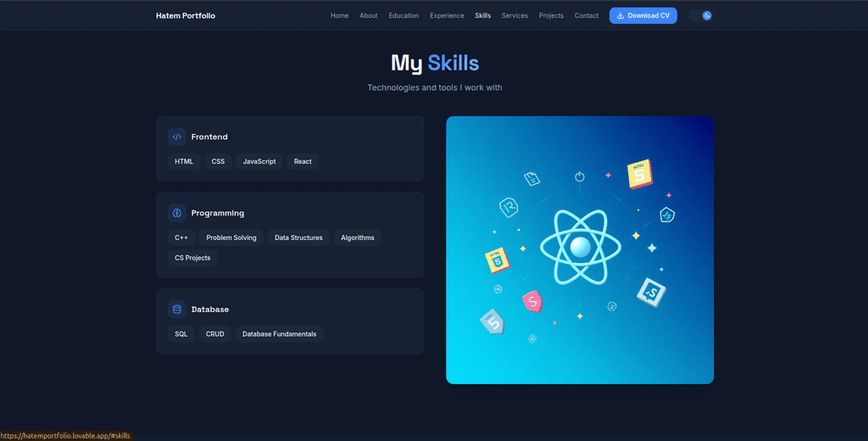Click the Database card heading
Screen dimensions: 868x441
210,310
